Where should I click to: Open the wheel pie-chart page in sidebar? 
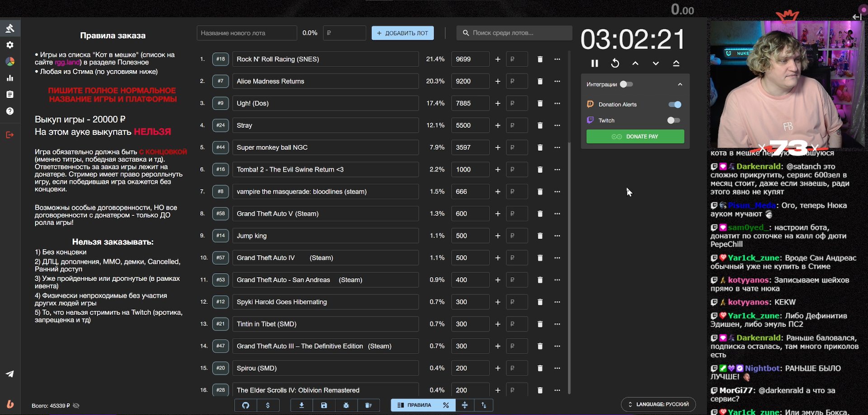(10, 61)
